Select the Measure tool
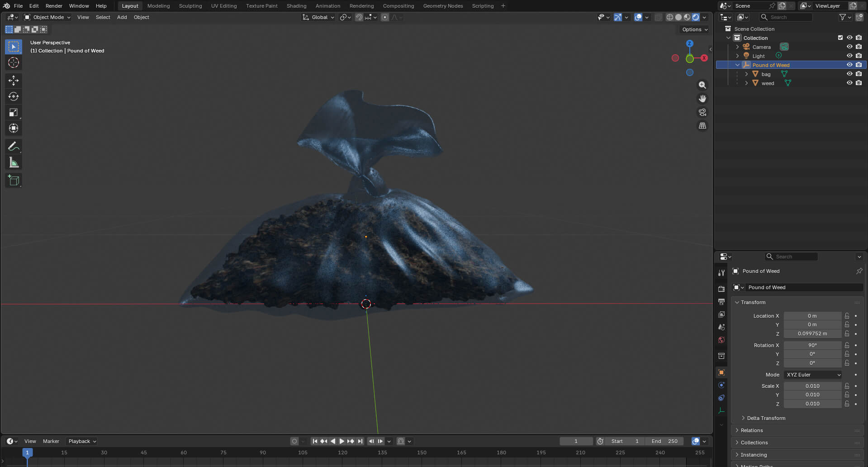Screen dimensions: 868x467 (14, 162)
